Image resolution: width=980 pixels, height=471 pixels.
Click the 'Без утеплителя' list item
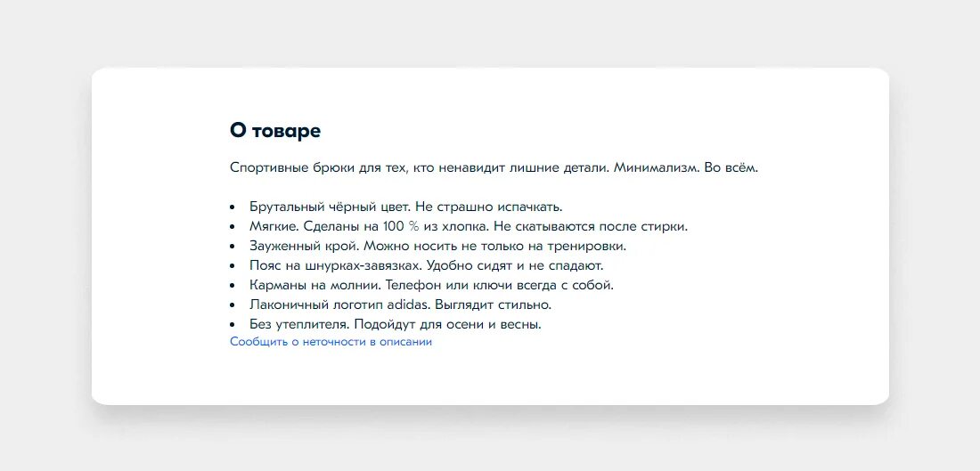396,324
